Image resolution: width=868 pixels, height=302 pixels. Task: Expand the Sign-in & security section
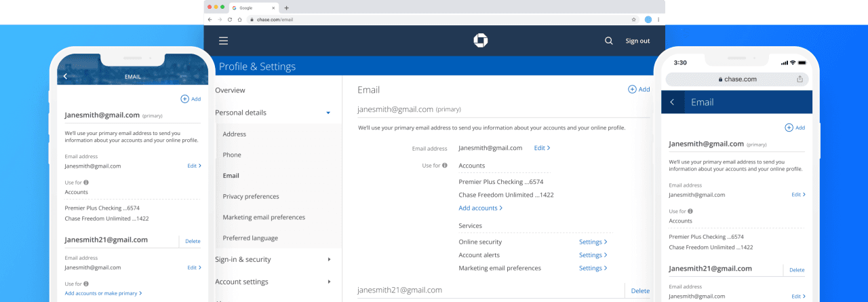click(x=329, y=259)
